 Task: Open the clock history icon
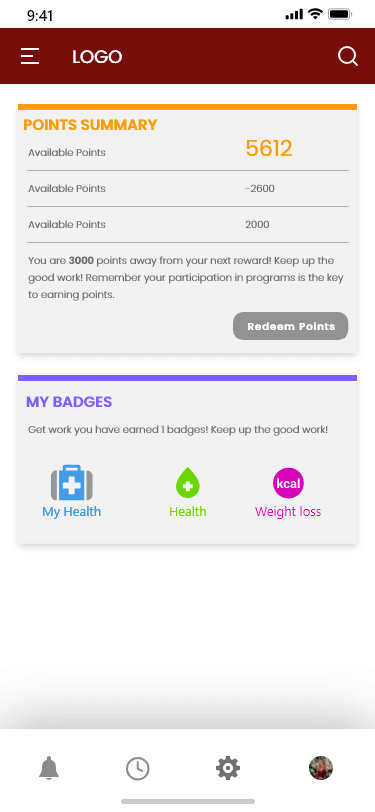coord(138,768)
